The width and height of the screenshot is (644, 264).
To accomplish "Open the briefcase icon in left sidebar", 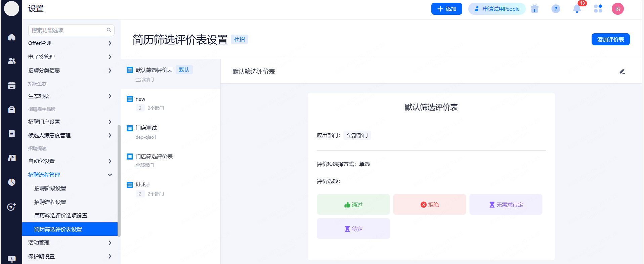I will coord(12,110).
